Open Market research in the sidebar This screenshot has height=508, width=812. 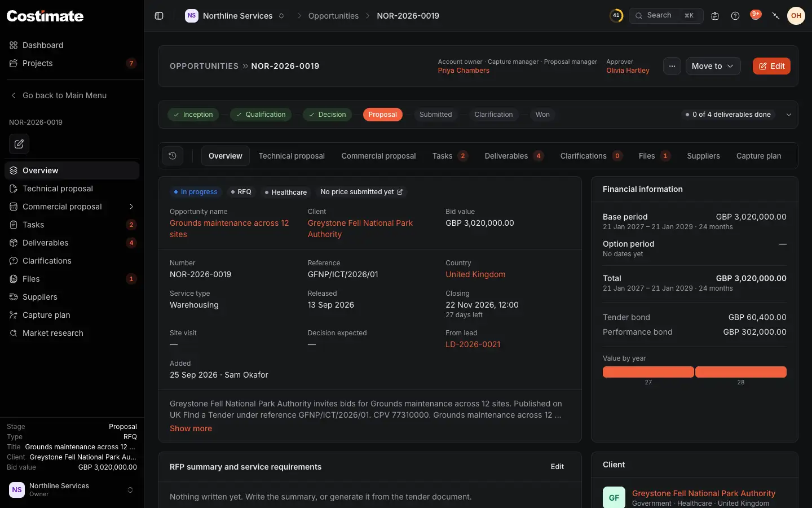(x=72, y=333)
